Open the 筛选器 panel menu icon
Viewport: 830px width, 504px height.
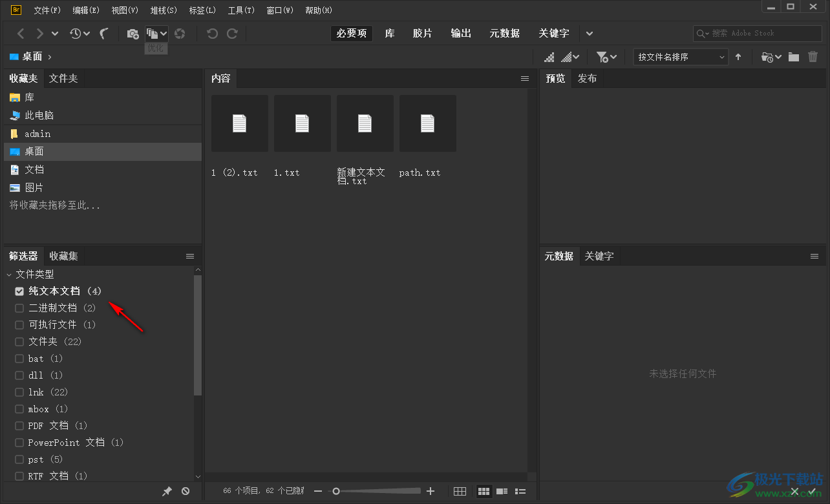[190, 256]
